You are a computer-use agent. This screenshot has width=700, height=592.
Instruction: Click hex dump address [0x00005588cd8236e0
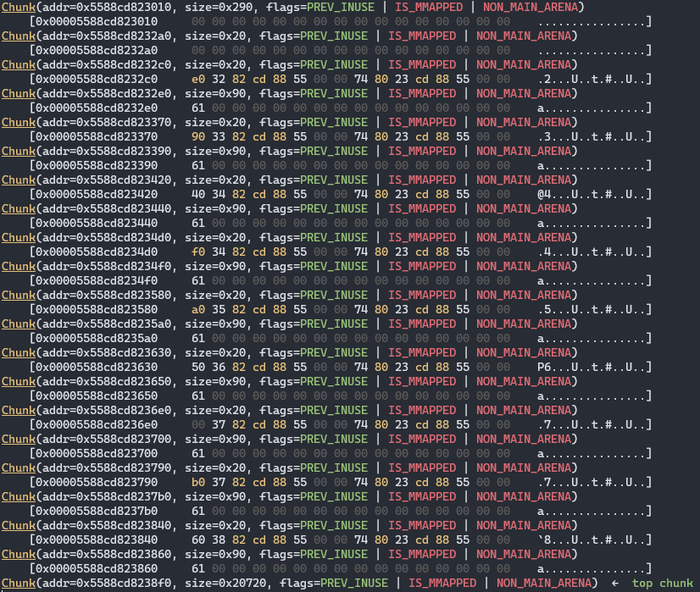tap(93, 424)
